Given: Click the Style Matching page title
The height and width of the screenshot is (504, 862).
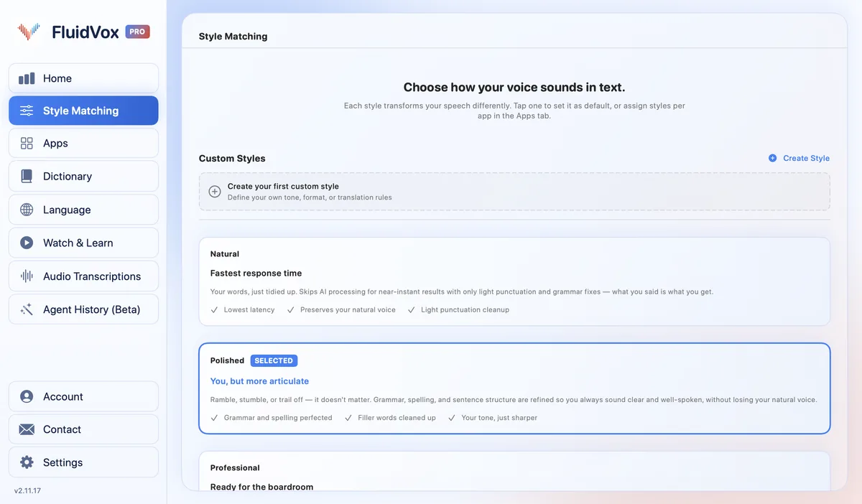Looking at the screenshot, I should pyautogui.click(x=233, y=36).
